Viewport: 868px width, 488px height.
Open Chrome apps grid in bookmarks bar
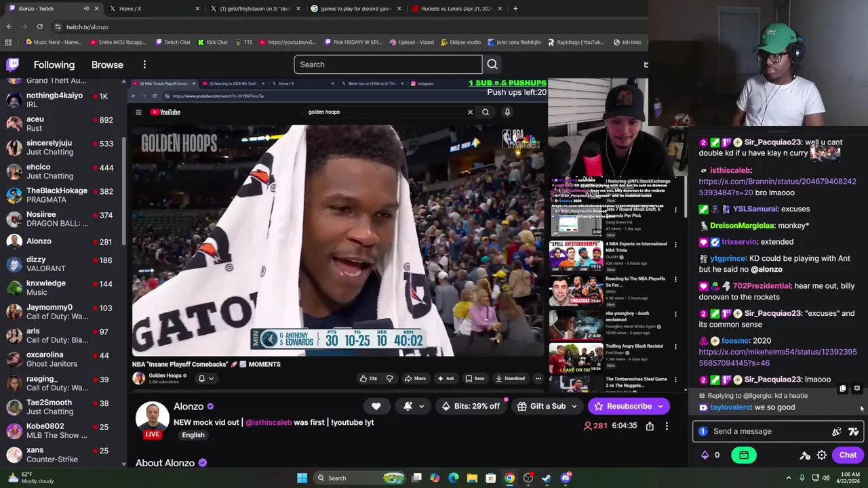click(8, 43)
